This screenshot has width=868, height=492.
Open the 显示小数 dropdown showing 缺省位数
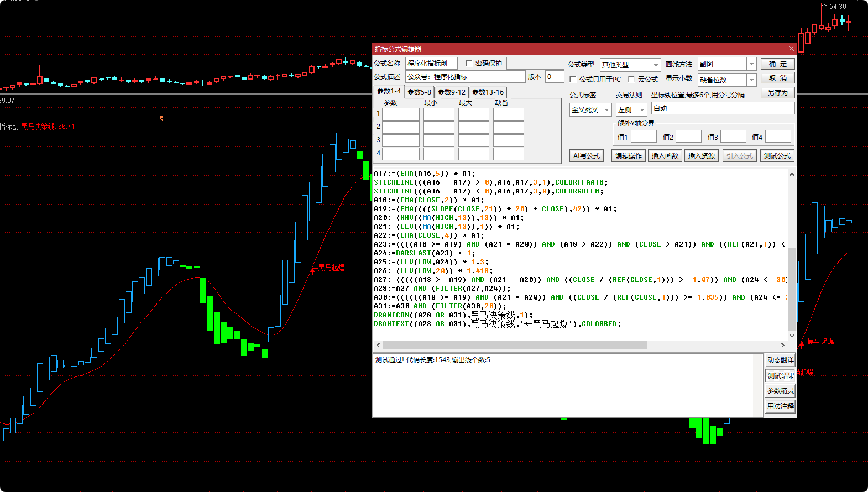751,80
